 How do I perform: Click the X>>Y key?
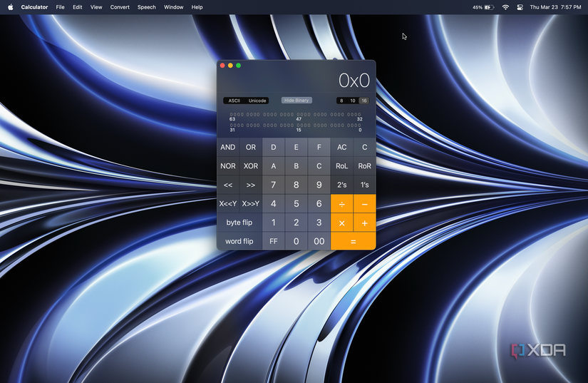click(251, 203)
